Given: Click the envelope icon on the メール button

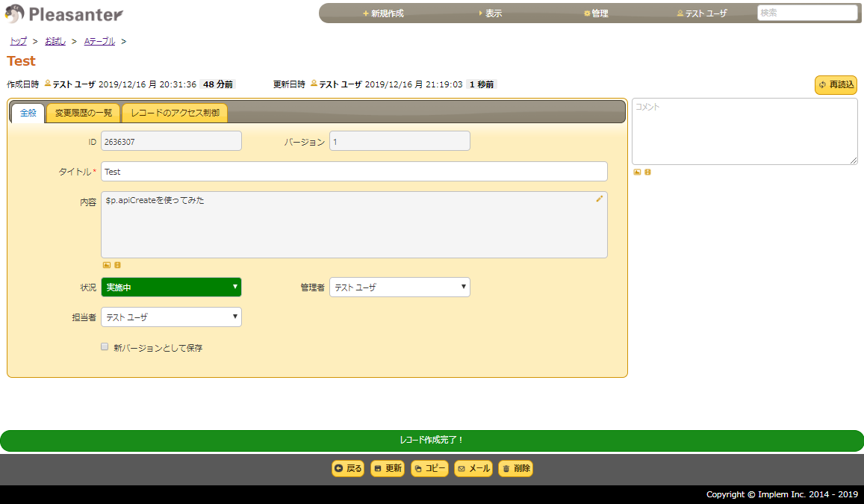Looking at the screenshot, I should [462, 468].
